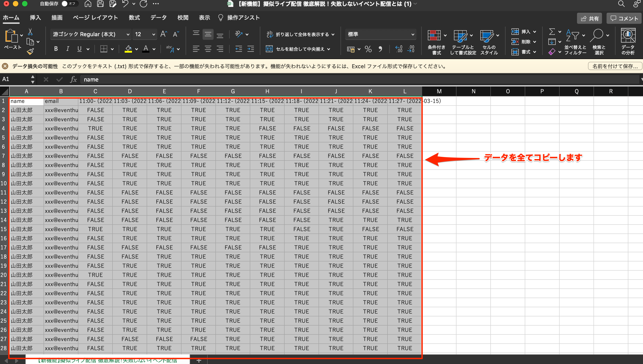Click the 名前を付けて保存 Save As button
This screenshot has width=643, height=364.
615,66
